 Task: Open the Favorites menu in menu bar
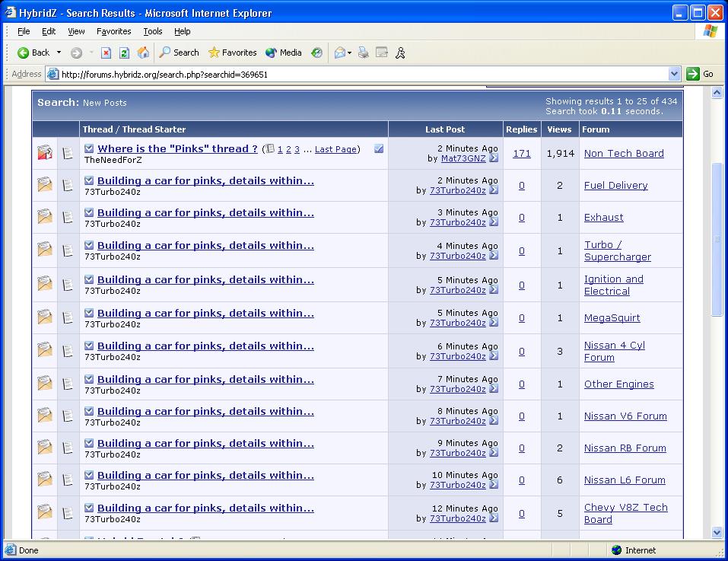coord(113,31)
